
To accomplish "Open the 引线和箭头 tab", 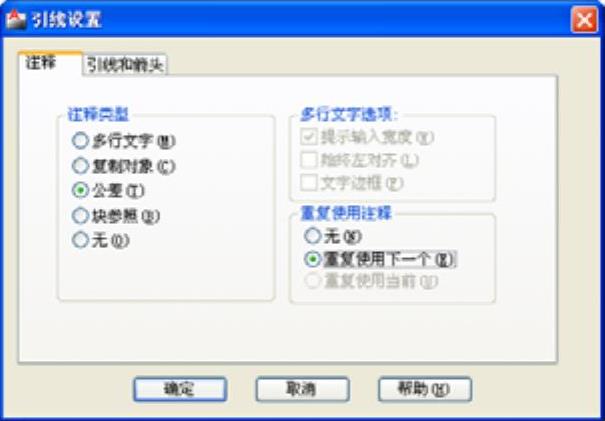I will point(125,64).
